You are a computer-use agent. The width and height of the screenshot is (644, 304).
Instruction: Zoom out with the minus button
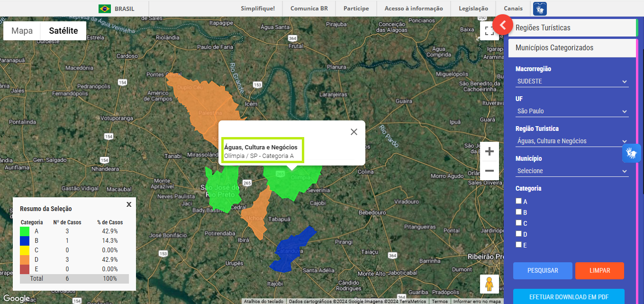point(490,171)
